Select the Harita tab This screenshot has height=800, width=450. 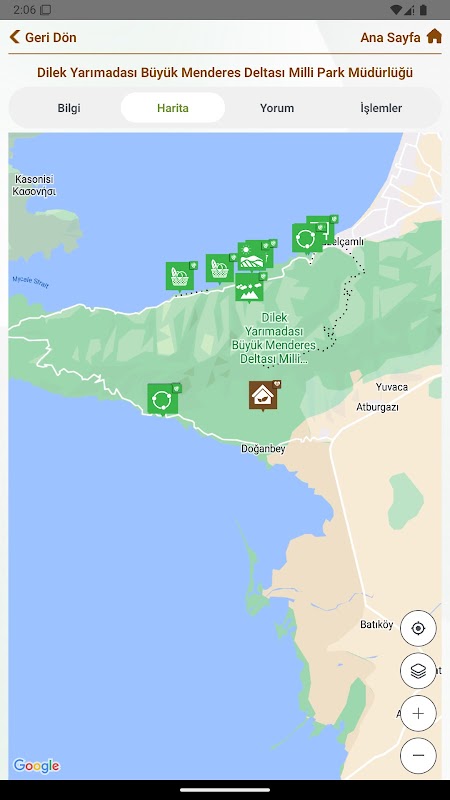pos(173,108)
